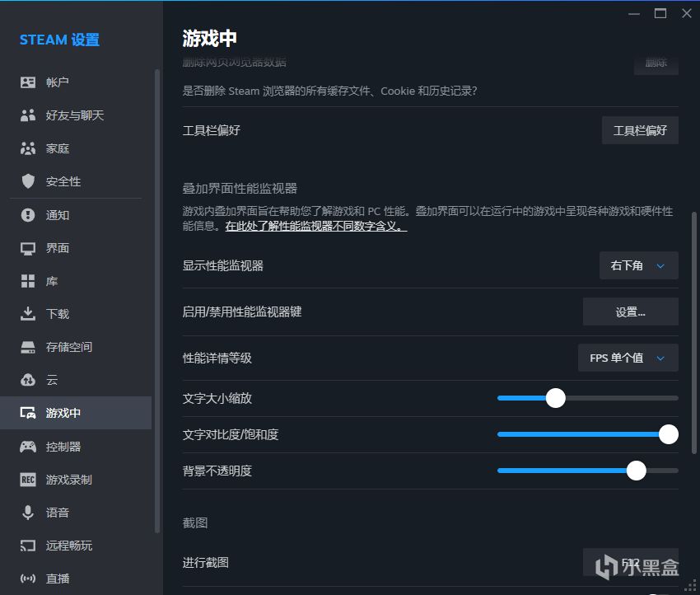Click the In-Game (游戏中) overlay icon
The image size is (700, 595).
pos(28,413)
